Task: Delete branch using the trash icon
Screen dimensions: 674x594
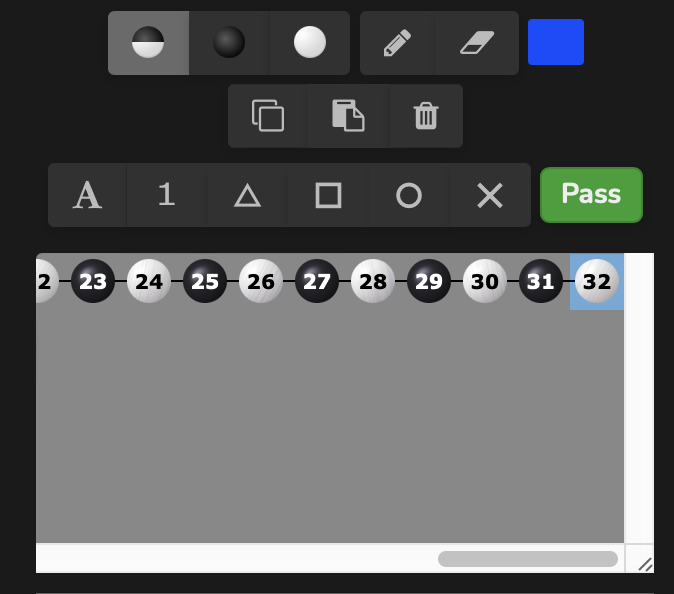Action: pyautogui.click(x=426, y=116)
